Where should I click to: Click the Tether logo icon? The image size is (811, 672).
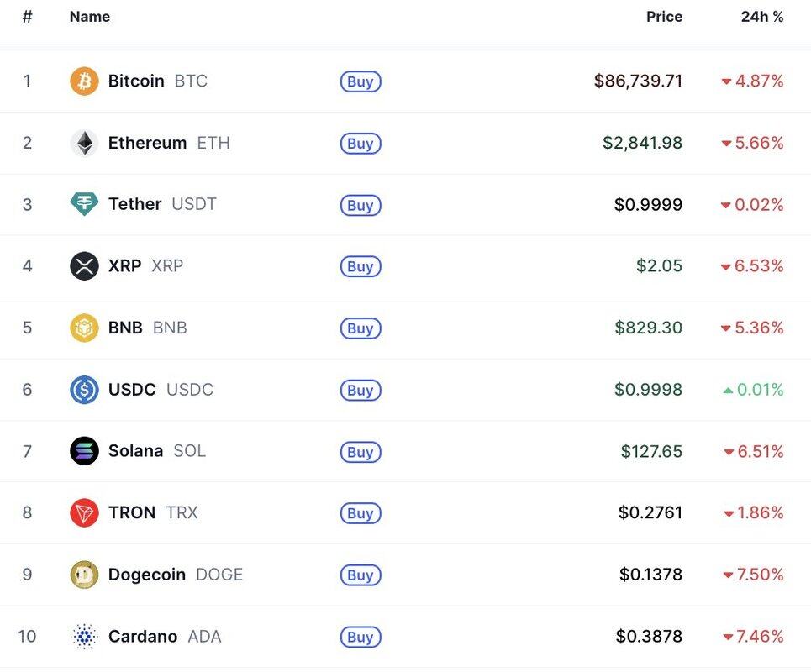point(84,204)
